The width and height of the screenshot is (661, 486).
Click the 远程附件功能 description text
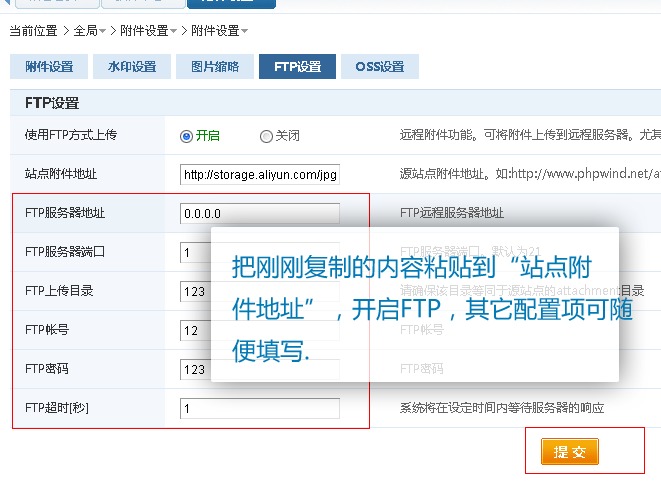530,135
